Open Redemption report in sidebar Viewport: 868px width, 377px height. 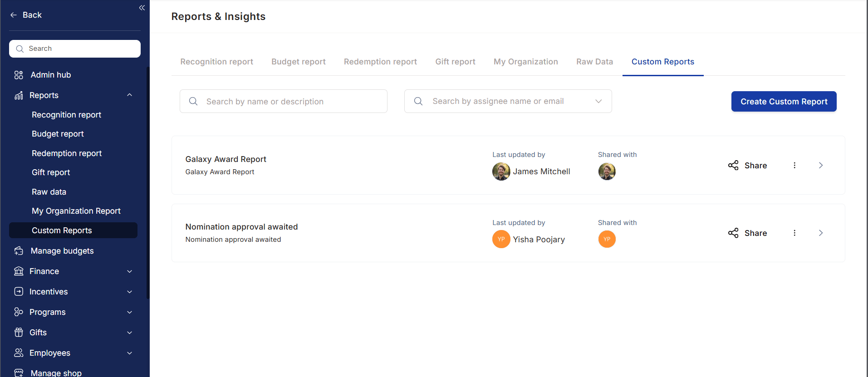(x=67, y=153)
